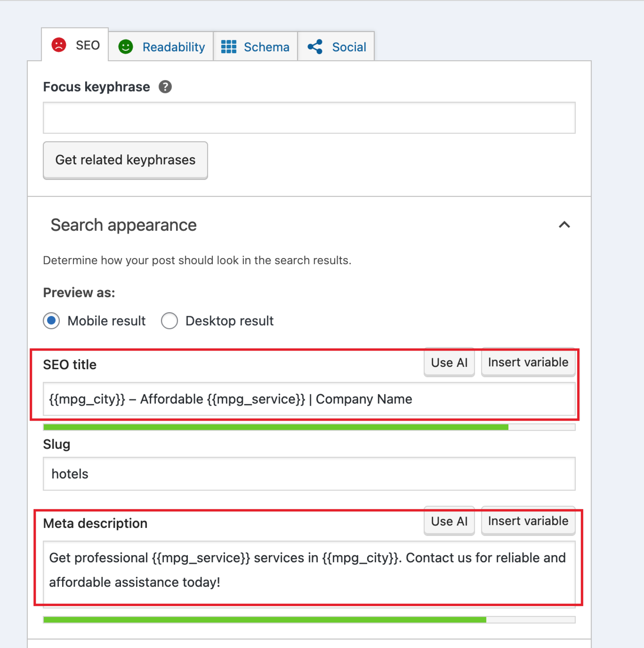Screen dimensions: 644x648
Task: Click Get related keyphrases button
Action: coord(125,160)
